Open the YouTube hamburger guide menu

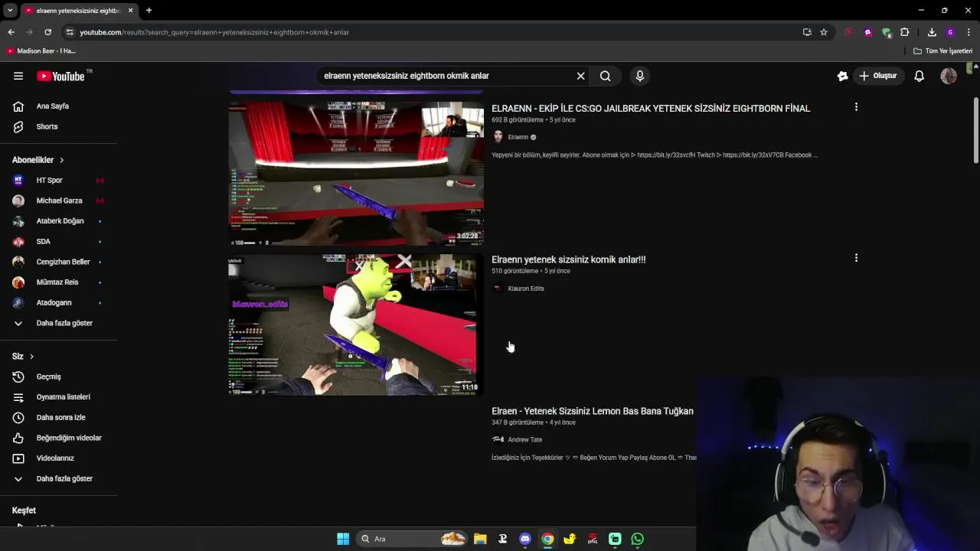(x=18, y=76)
